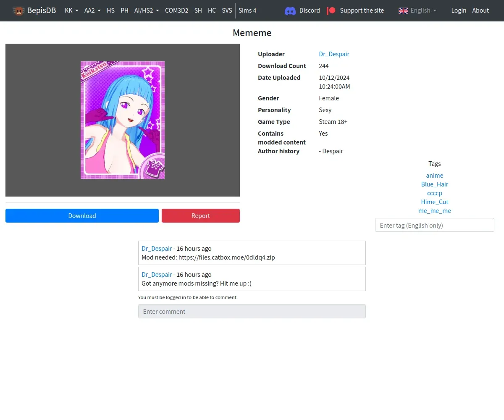Open the HC section
504x420 pixels.
(x=212, y=10)
